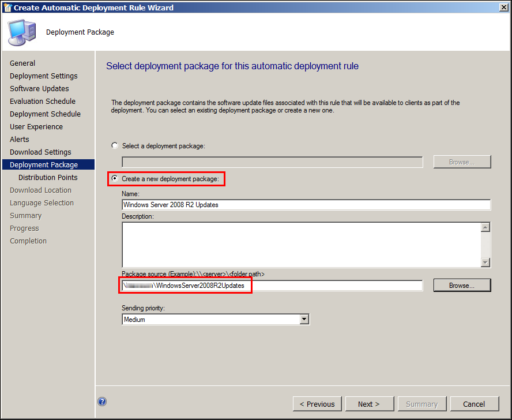Viewport: 512px width, 420px height.
Task: Select the 'Select a deployment package' radio button
Action: 114,146
